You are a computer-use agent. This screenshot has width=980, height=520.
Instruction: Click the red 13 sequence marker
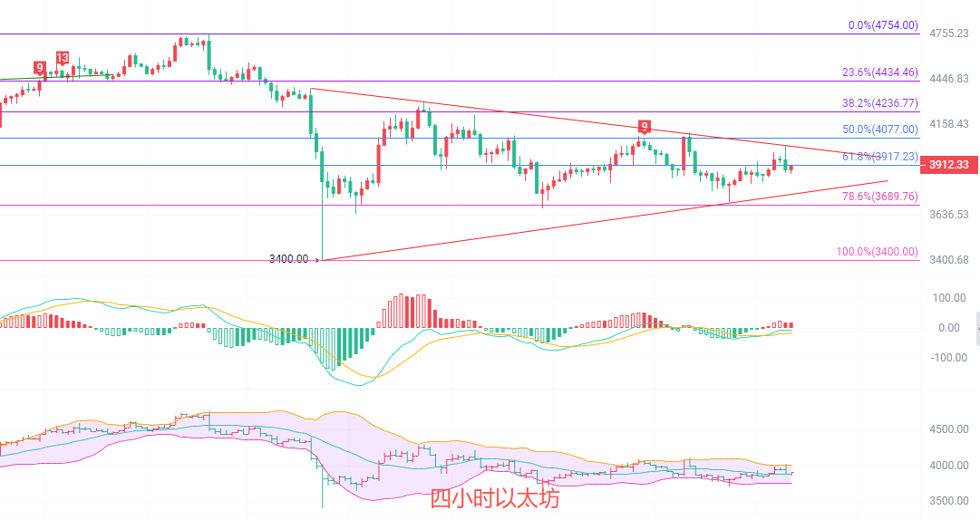[x=63, y=58]
